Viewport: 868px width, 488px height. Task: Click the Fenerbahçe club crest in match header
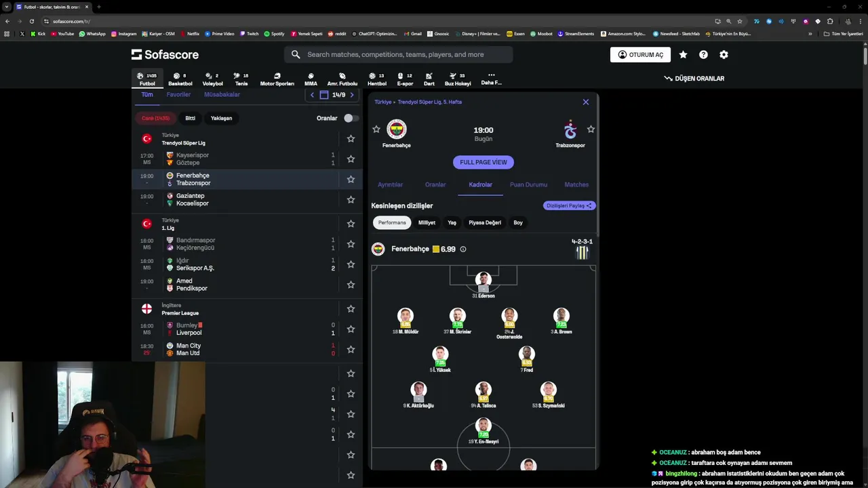[397, 129]
